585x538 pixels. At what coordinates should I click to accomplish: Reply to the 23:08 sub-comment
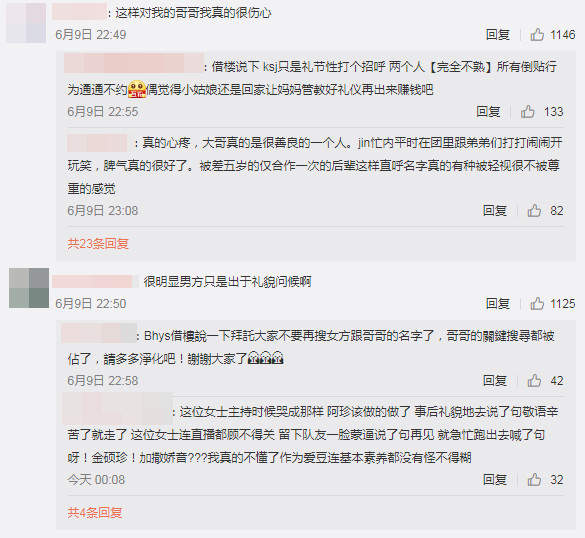495,211
